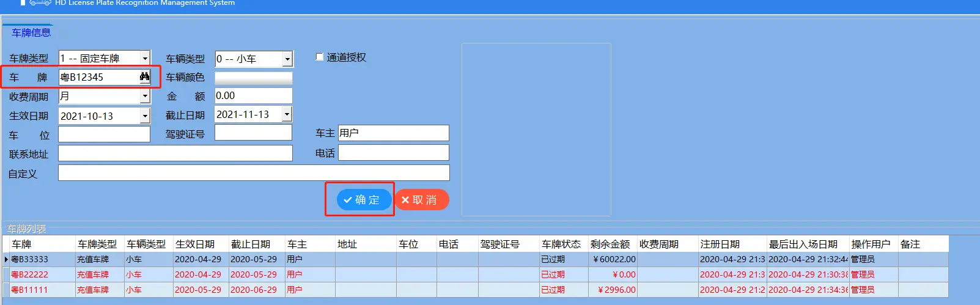980x305 pixels.
Task: Click the 驾驶证号 input field
Action: pyautogui.click(x=254, y=133)
